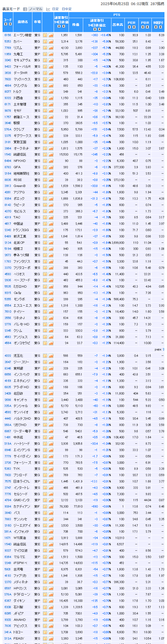Screen dimensions: 167x644
Task: Open chart icon for WTI原油 row
Action: tap(51, 538)
